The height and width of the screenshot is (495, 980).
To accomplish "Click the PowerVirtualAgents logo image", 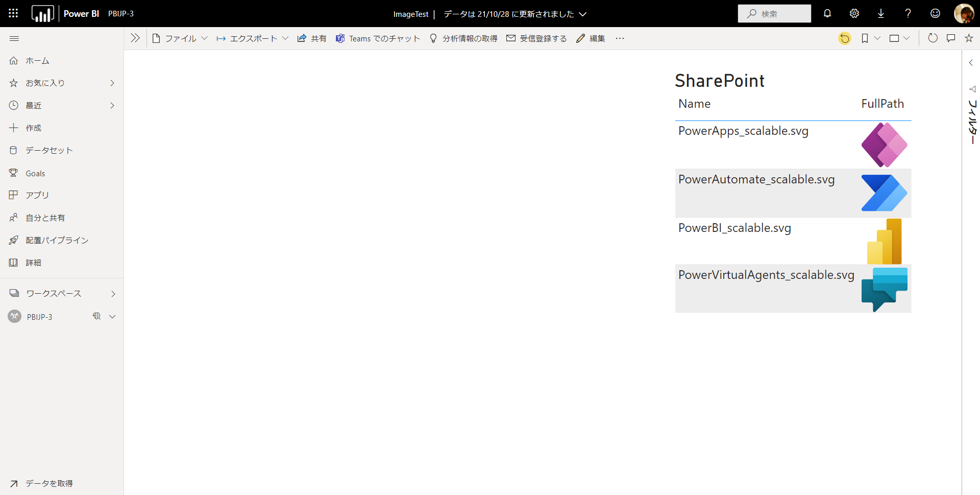I will [x=884, y=289].
